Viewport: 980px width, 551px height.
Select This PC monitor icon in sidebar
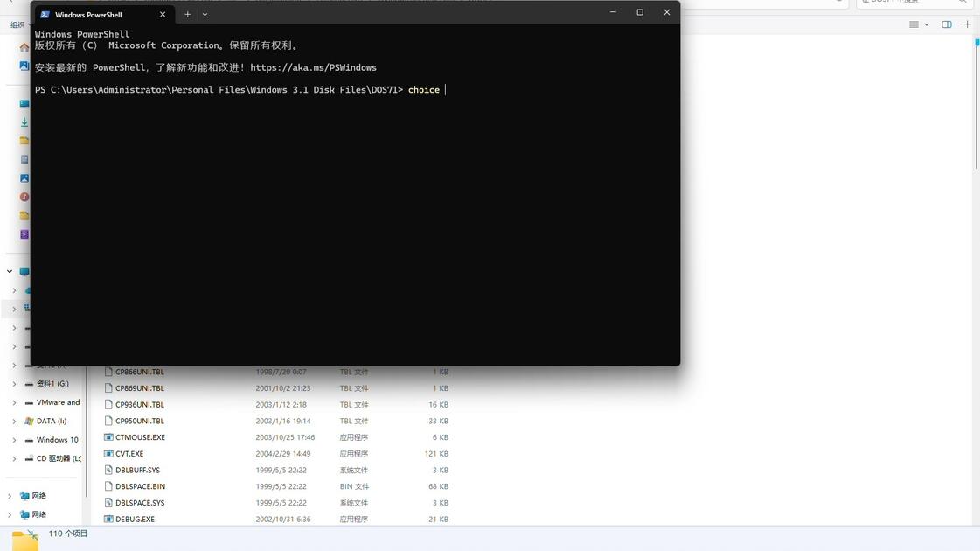(24, 271)
